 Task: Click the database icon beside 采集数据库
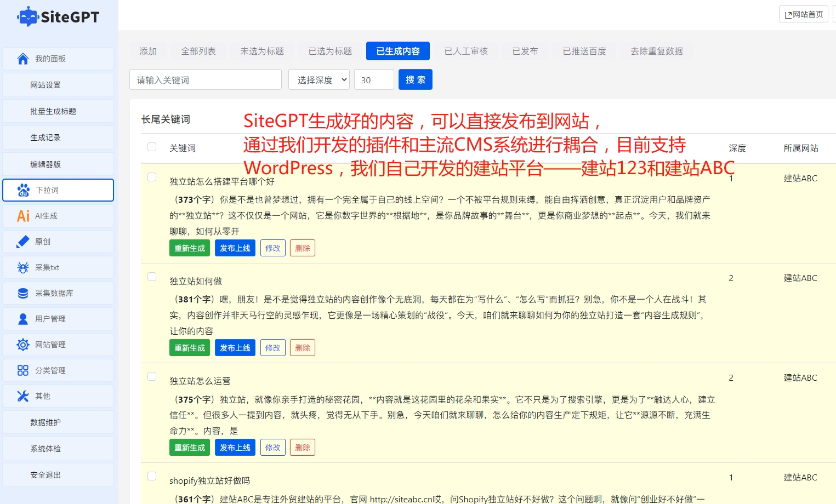[x=23, y=293]
